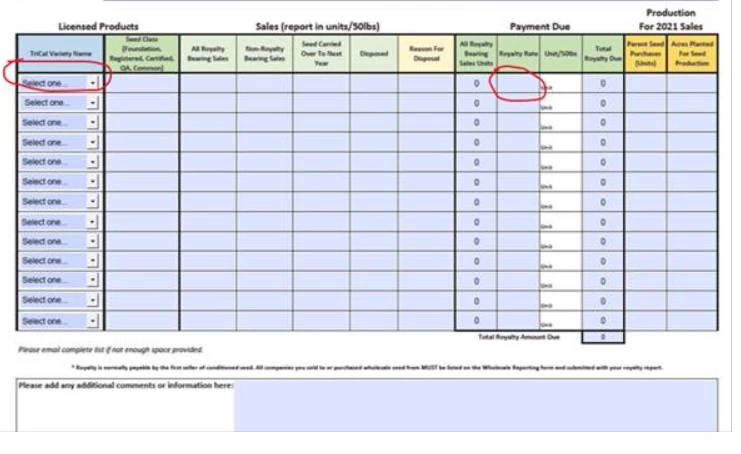Click Seed Carried Over To Next Year header

point(321,53)
